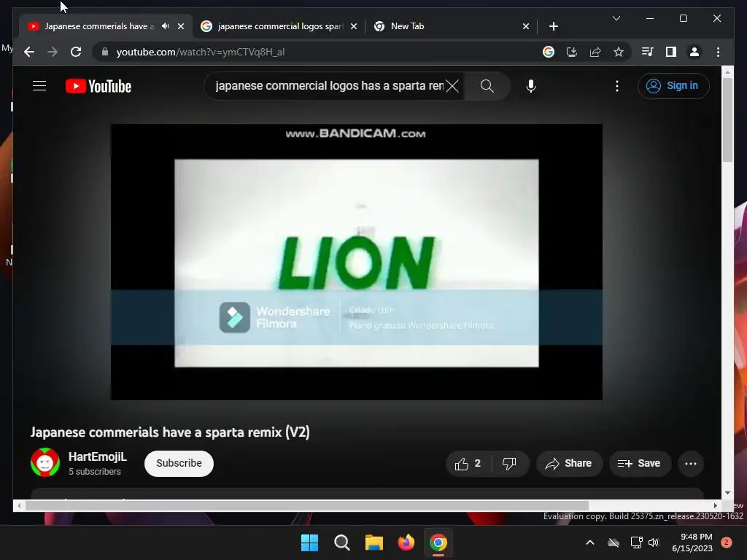Click the horizontal scrollbar thumb
This screenshot has height=560, width=747.
coord(307,505)
